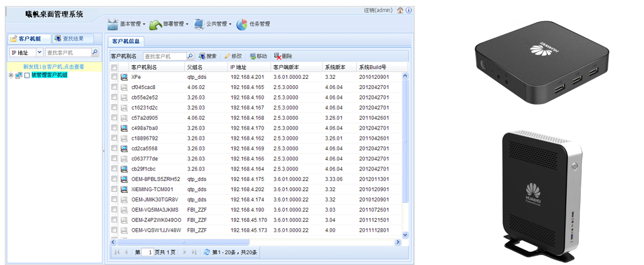Click the computer icon of the XPe row

click(x=124, y=77)
